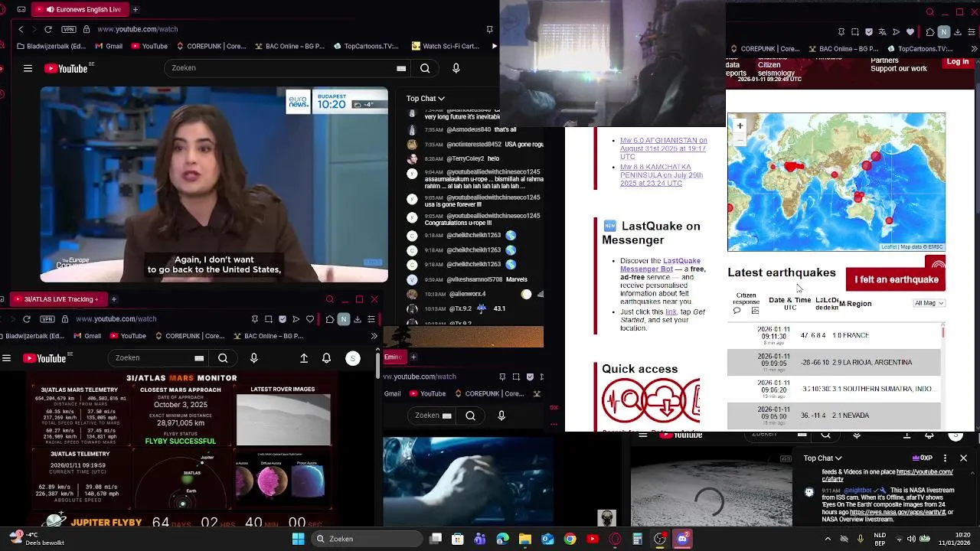Click taskbar Zoeken search box
The width and height of the screenshot is (980, 551).
tap(365, 539)
